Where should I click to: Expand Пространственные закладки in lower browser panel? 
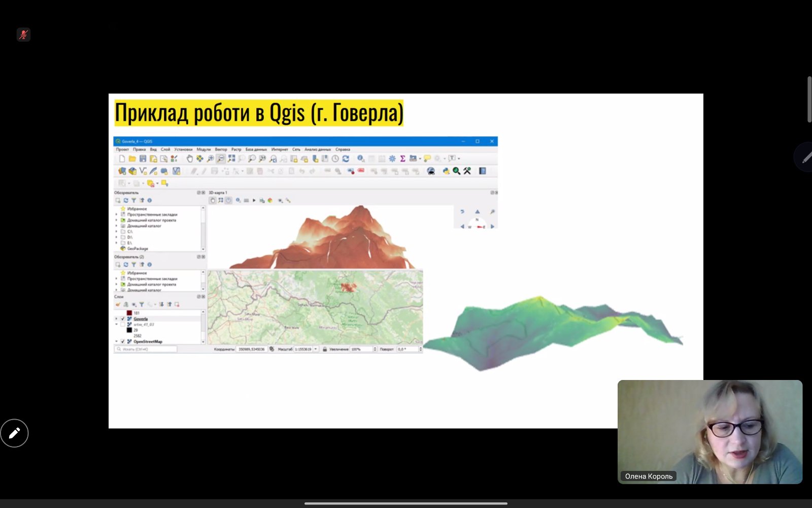(x=117, y=279)
